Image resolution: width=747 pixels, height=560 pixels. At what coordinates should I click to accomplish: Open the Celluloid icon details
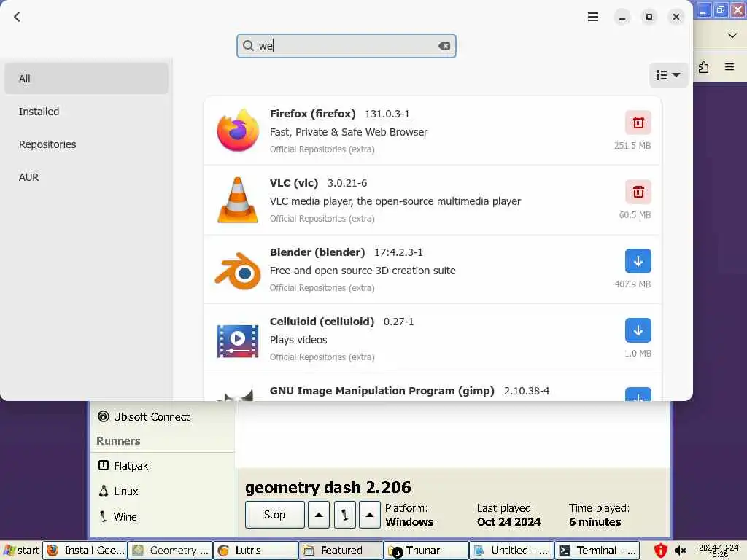click(238, 340)
